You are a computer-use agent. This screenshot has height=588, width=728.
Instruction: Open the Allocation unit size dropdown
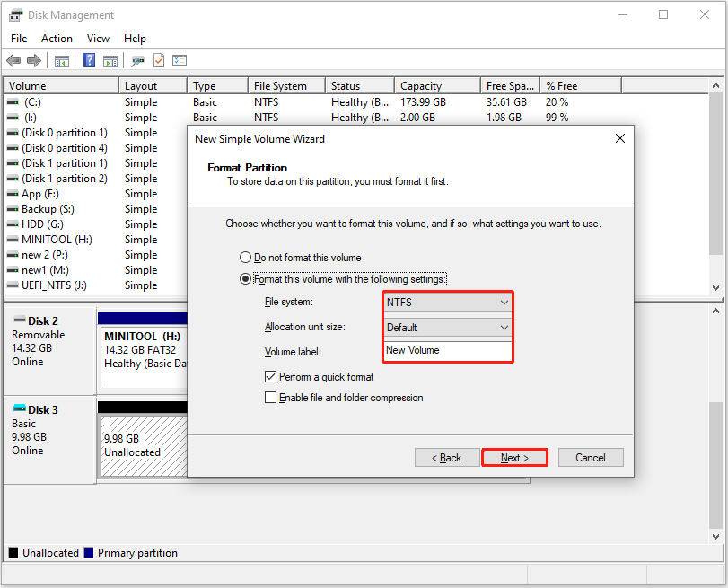pyautogui.click(x=504, y=327)
